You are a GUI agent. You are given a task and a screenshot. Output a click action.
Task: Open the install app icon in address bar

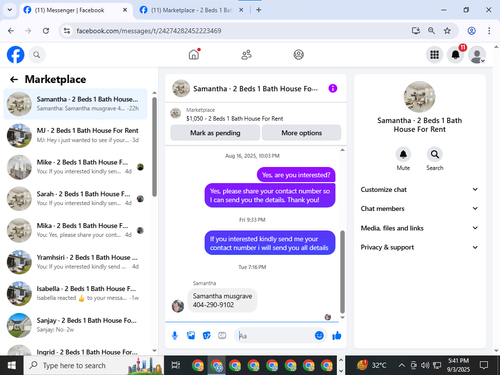coord(415,31)
